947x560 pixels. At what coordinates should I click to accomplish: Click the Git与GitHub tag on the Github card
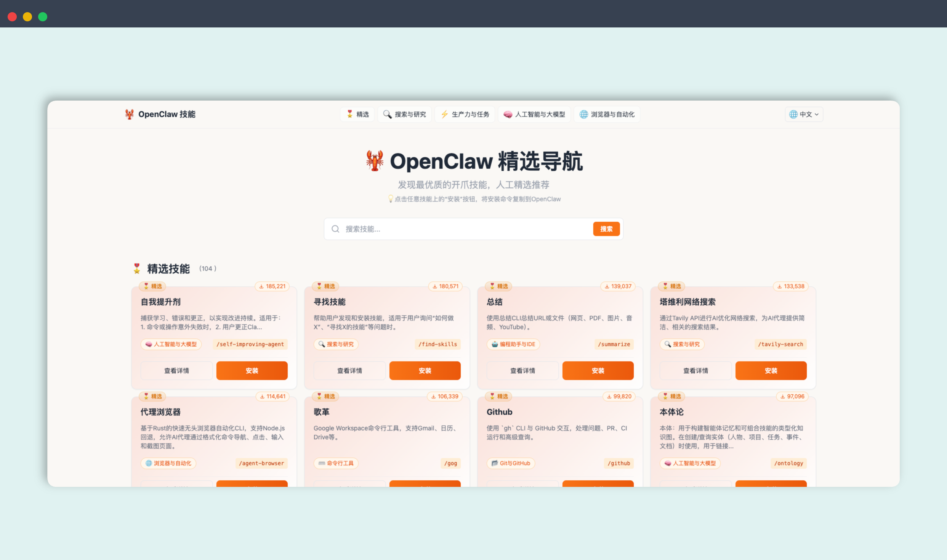[x=511, y=463]
